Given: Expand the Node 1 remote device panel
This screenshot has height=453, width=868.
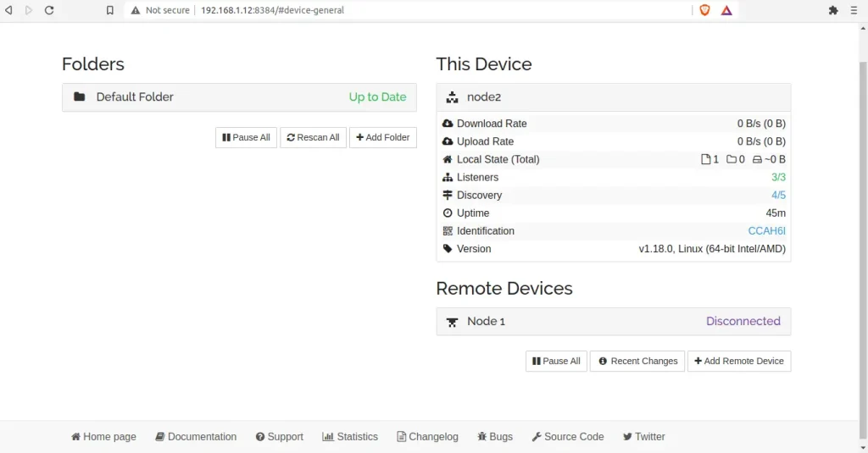Looking at the screenshot, I should [x=614, y=322].
